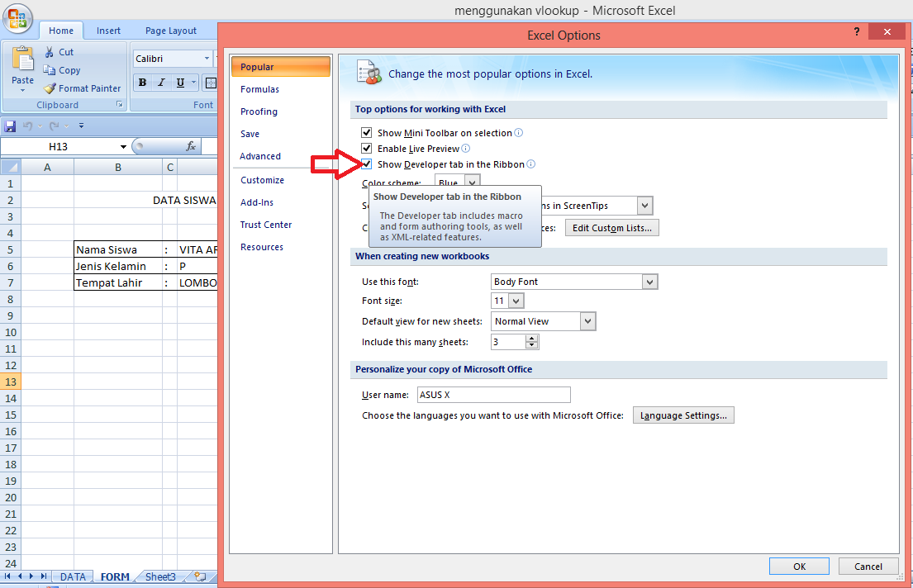Image resolution: width=913 pixels, height=588 pixels.
Task: Select the Customize options category
Action: pyautogui.click(x=281, y=181)
